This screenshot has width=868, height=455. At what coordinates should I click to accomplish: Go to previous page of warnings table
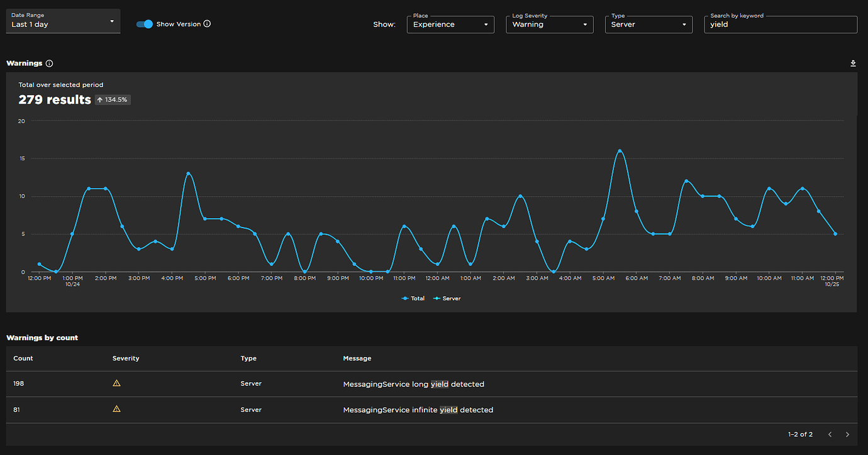[830, 434]
